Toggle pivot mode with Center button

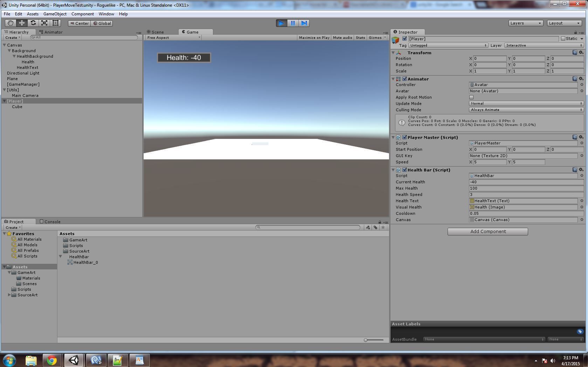[x=79, y=23]
